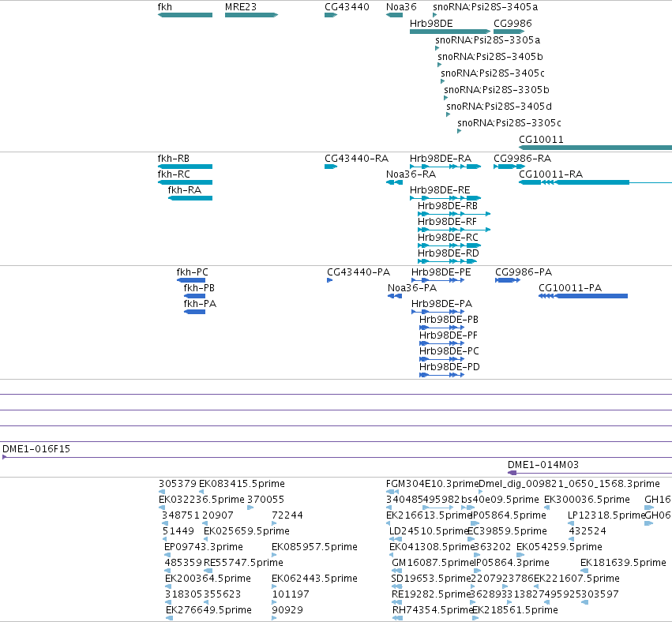Open protein fkh-PA

(194, 312)
